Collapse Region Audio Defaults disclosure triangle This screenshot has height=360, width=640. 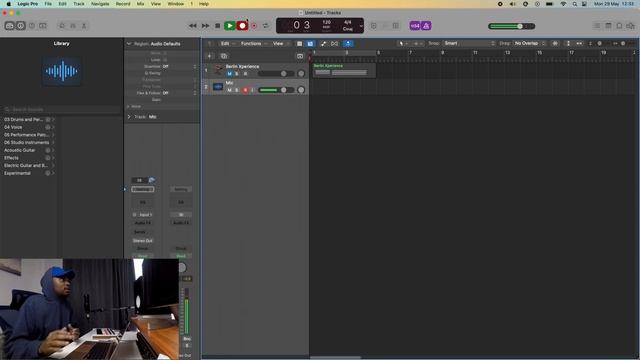click(x=129, y=44)
